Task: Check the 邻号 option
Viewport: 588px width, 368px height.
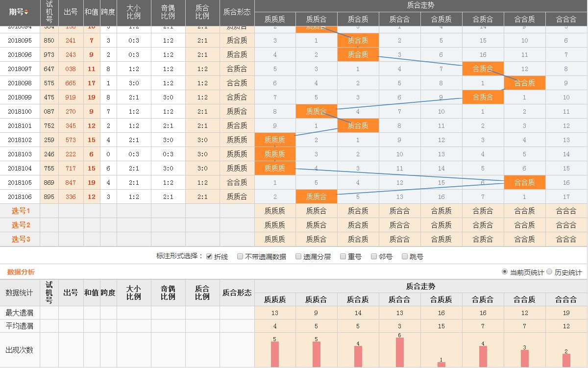Action: click(374, 256)
